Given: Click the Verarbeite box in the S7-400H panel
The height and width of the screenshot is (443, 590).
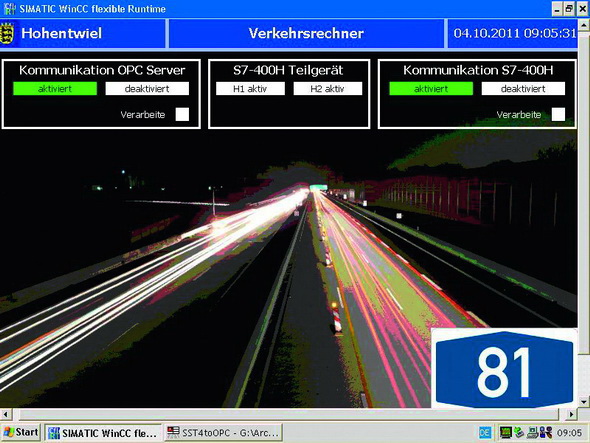Looking at the screenshot, I should coord(558,114).
